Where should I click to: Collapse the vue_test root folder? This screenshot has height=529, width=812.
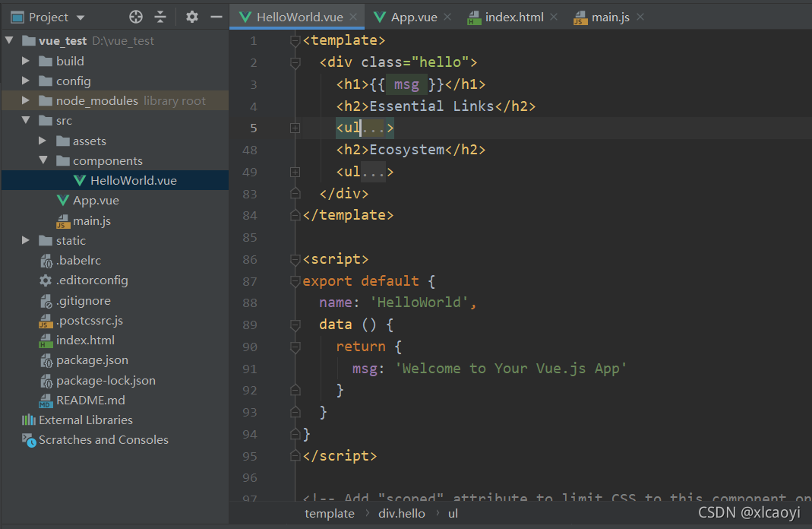tap(9, 40)
